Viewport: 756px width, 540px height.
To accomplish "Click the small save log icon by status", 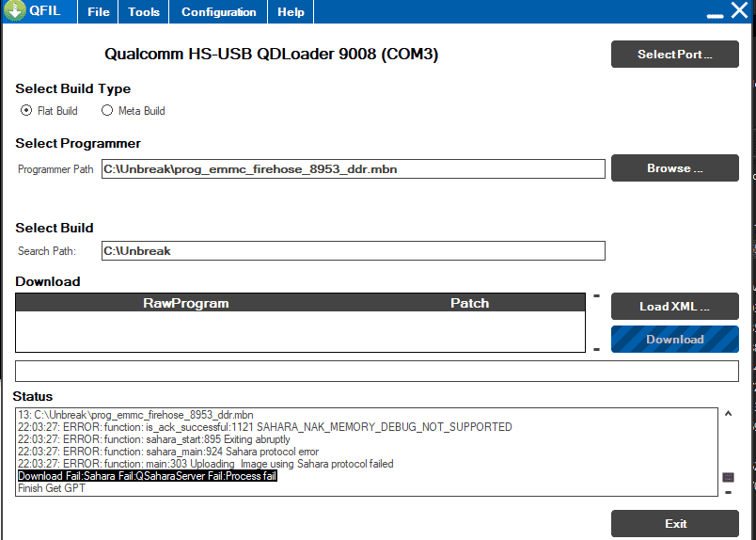I will (728, 477).
